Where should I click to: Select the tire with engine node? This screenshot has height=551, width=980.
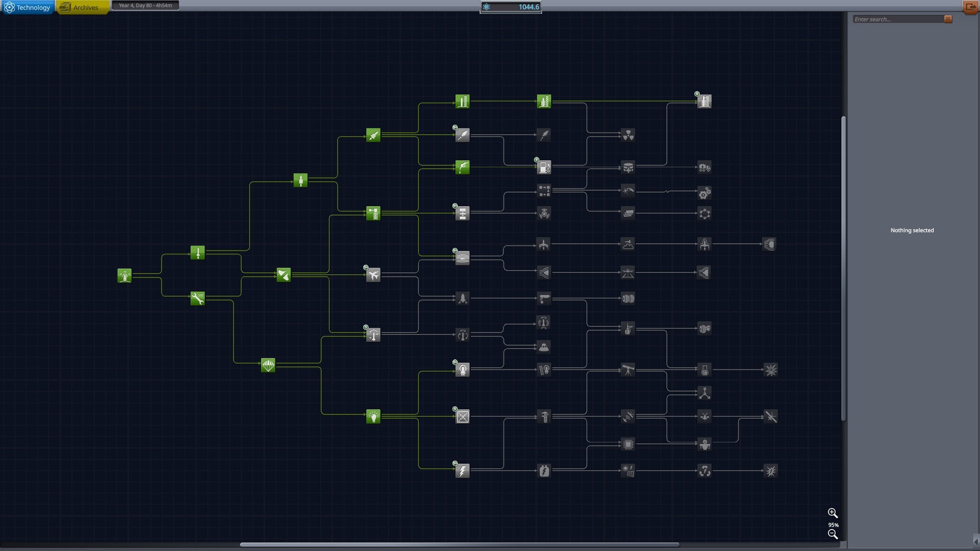pyautogui.click(x=704, y=328)
